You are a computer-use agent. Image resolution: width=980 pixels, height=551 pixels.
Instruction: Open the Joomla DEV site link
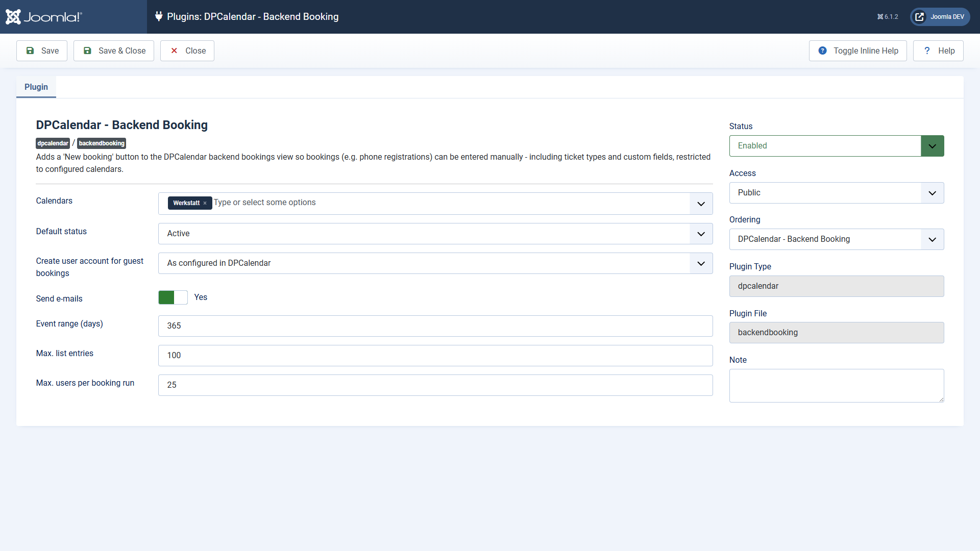tap(940, 17)
